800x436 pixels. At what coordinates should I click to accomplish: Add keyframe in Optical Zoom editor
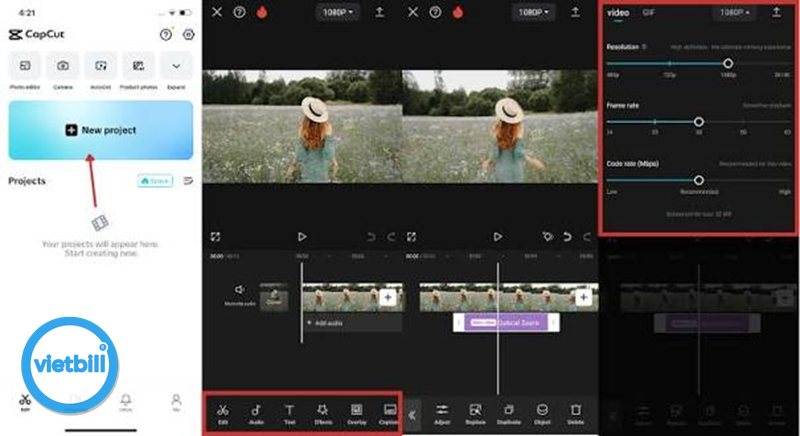(547, 237)
